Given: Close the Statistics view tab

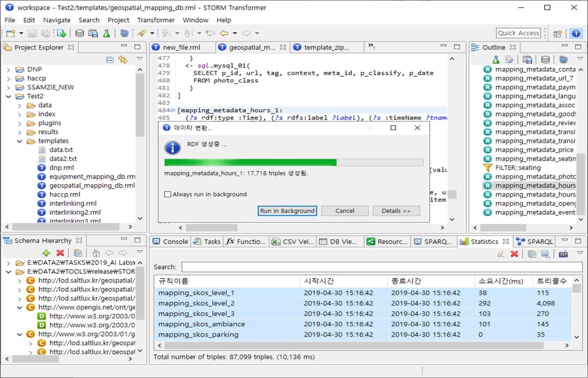Looking at the screenshot, I should pos(506,241).
